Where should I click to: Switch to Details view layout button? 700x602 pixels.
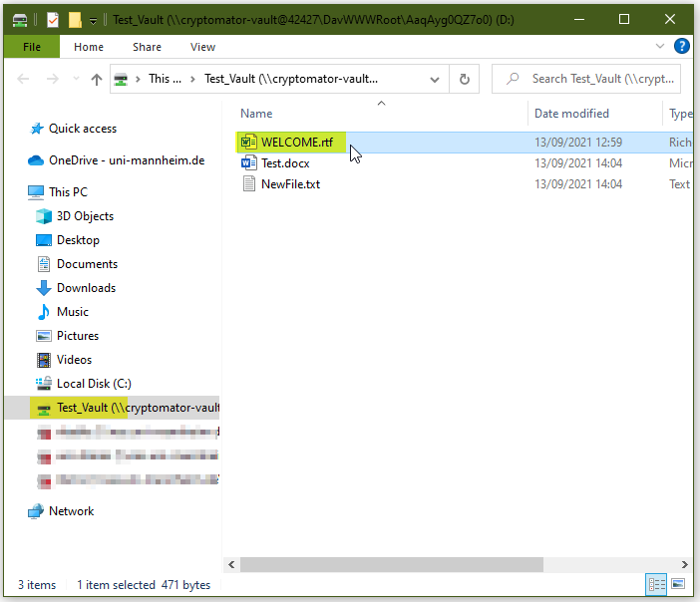[656, 584]
